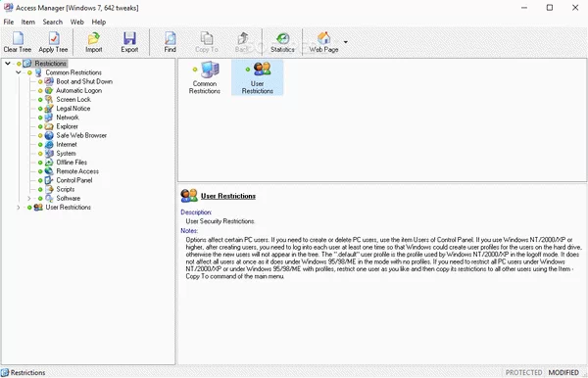The width and height of the screenshot is (588, 378).
Task: Collapse the Restrictions root node
Action: [x=8, y=64]
